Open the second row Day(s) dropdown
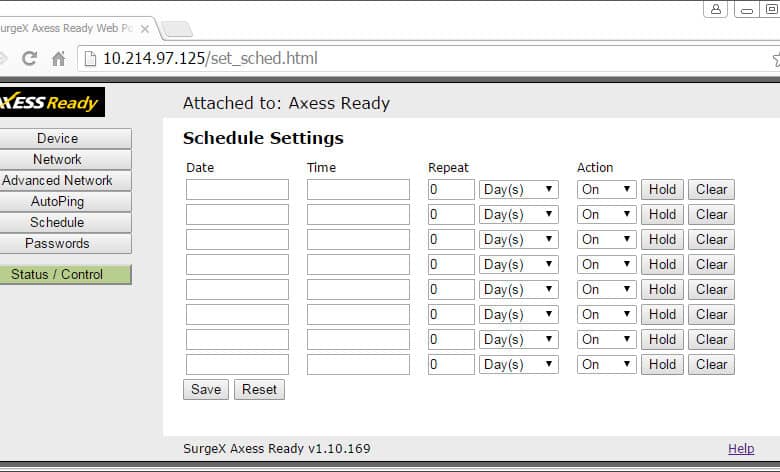 tap(519, 214)
